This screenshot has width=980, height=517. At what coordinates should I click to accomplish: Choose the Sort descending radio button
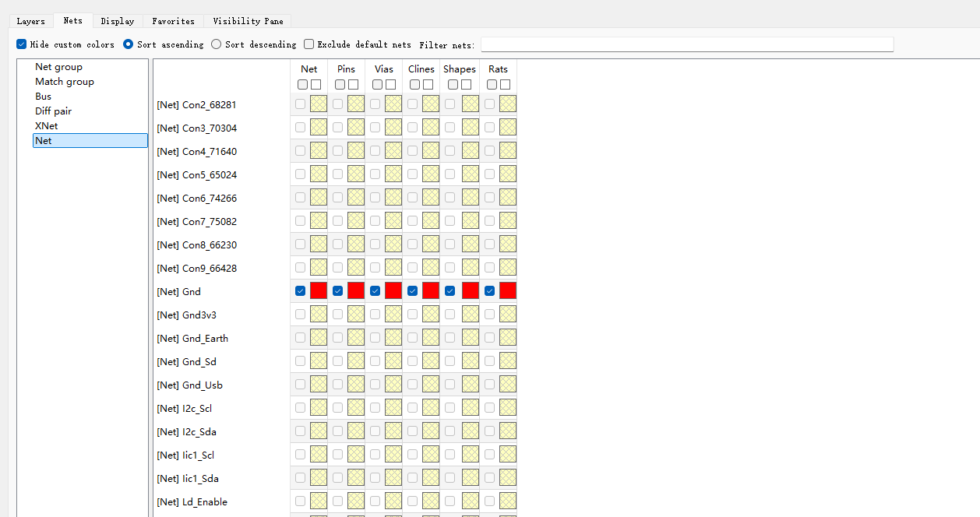pos(217,44)
